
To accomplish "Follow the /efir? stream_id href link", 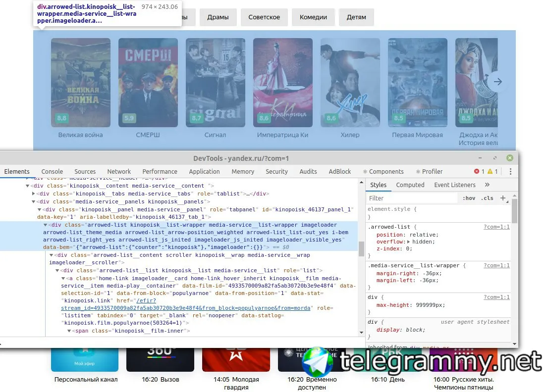I will [x=185, y=304].
